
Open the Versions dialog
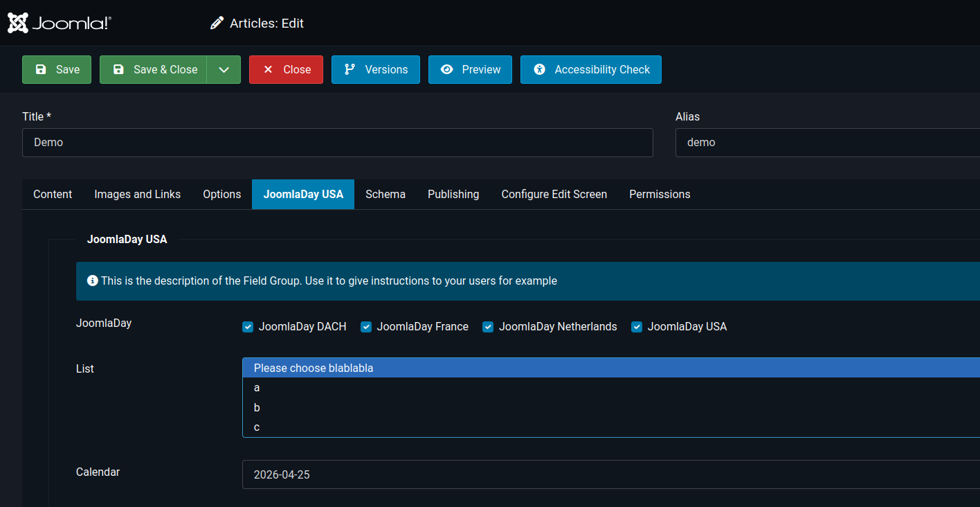click(x=376, y=69)
